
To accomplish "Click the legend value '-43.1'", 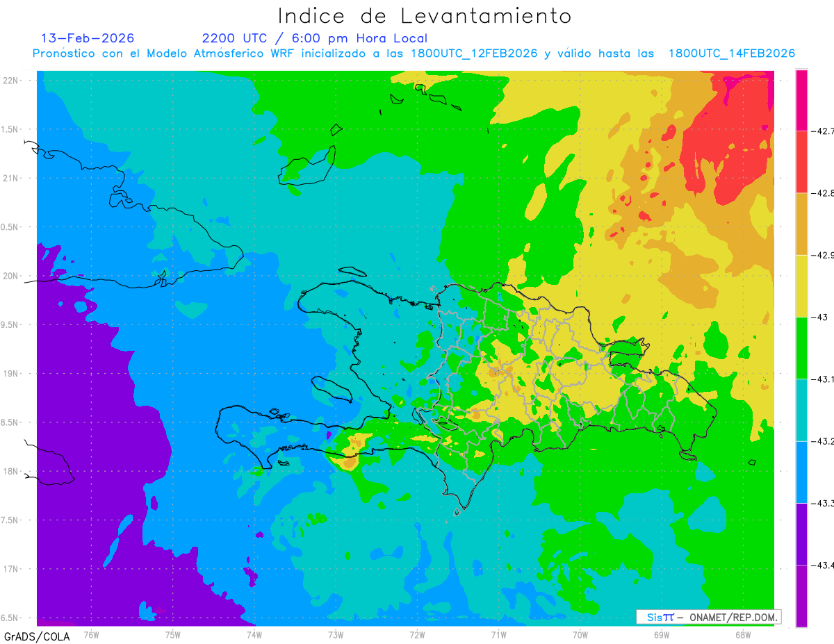I will pos(823,379).
